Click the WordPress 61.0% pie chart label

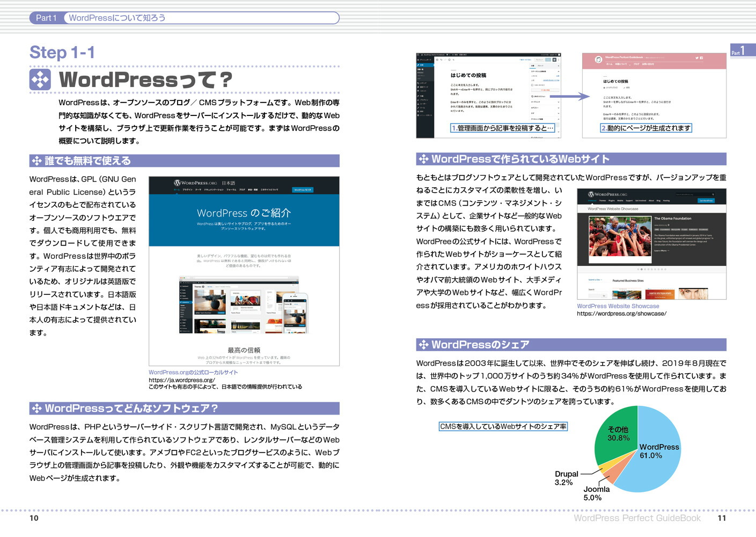pyautogui.click(x=659, y=451)
